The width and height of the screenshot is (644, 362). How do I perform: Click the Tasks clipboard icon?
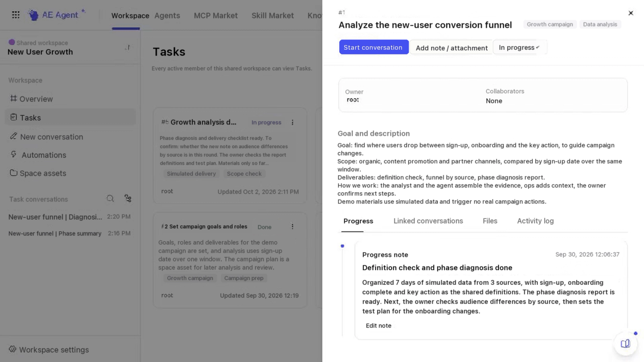tap(14, 117)
